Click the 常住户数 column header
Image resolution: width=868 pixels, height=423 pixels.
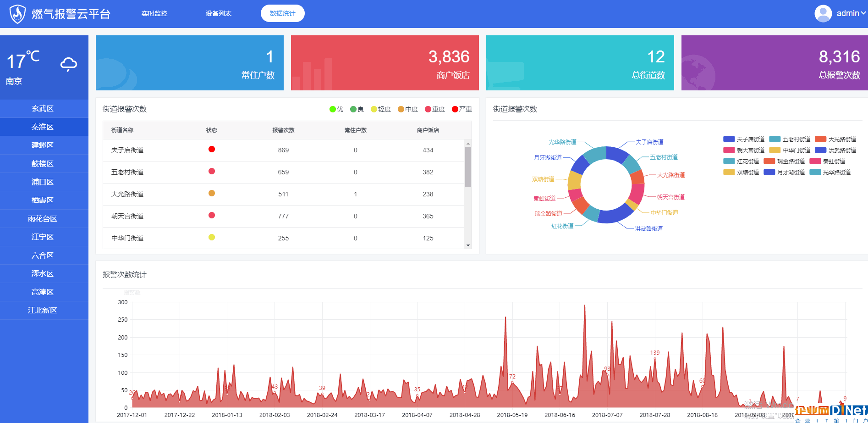point(356,130)
